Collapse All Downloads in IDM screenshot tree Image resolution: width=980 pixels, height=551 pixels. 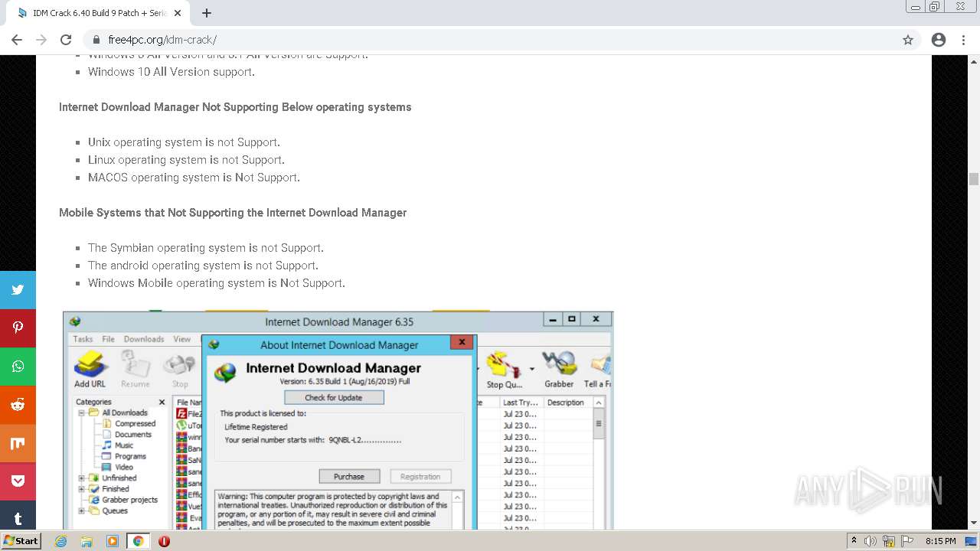point(81,412)
